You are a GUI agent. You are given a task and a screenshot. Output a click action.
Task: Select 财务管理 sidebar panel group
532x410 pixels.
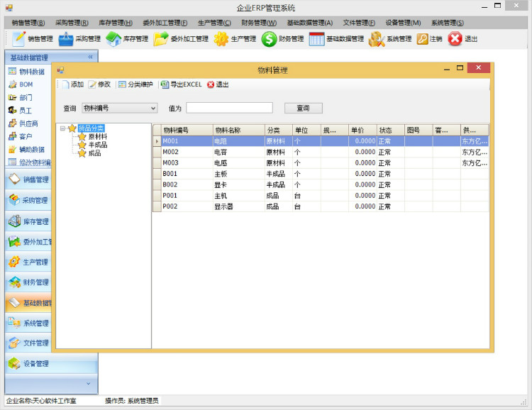28,282
